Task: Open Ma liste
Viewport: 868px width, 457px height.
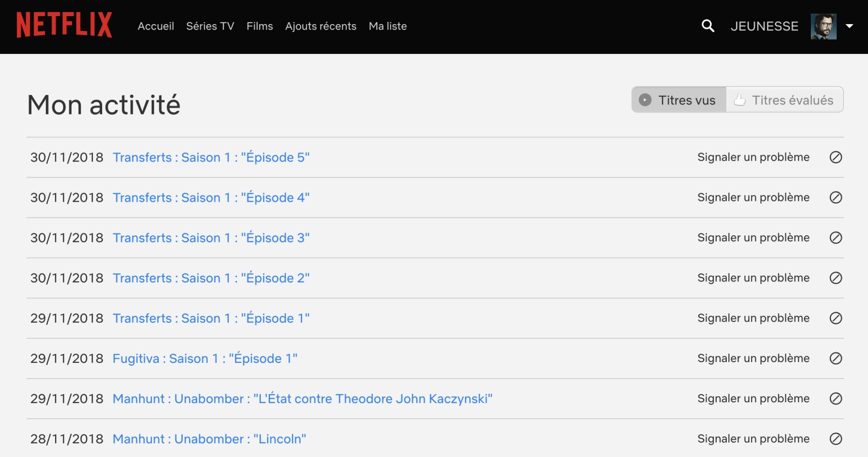Action: point(388,26)
